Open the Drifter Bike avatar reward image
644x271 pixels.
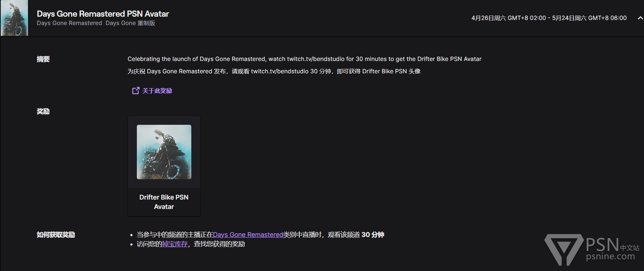point(164,152)
